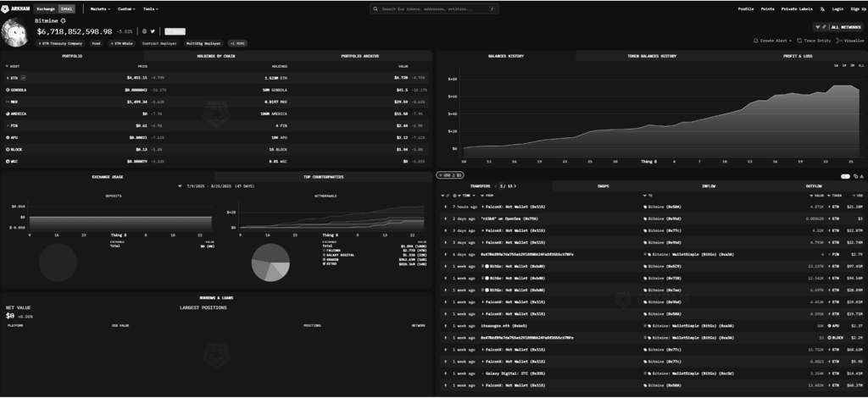Image resolution: width=868 pixels, height=398 pixels.
Task: Switch to Token Balances History tab
Action: tap(652, 56)
